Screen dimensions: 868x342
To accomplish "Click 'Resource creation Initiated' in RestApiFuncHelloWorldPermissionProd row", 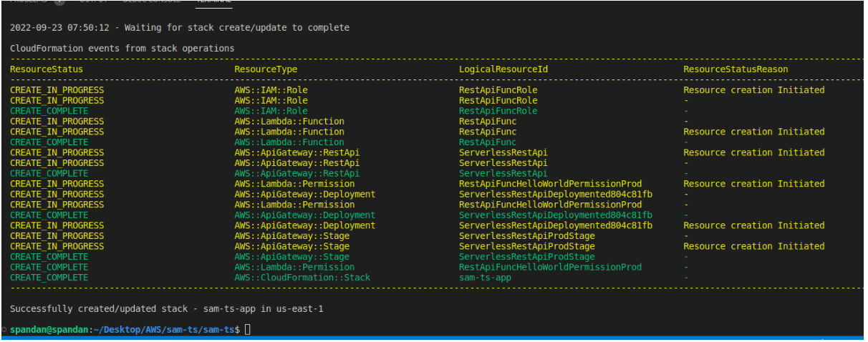I will click(754, 184).
